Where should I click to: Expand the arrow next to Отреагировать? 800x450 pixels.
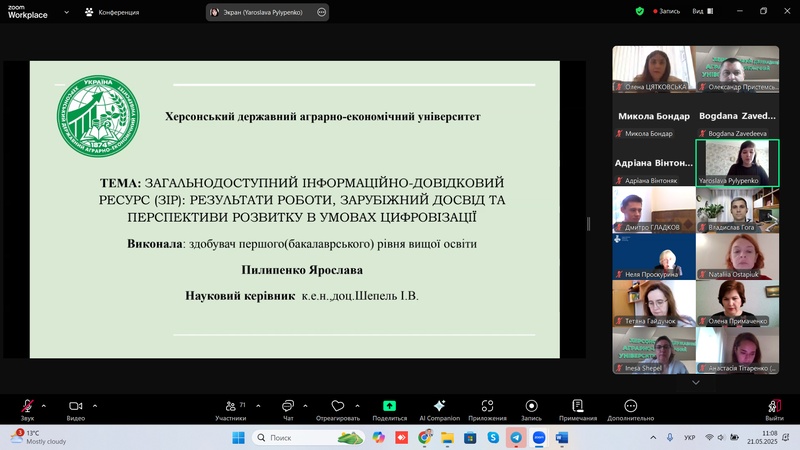357,406
